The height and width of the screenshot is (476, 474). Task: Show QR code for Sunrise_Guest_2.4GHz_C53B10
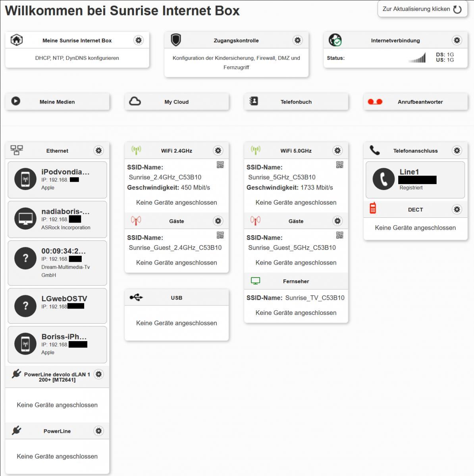(x=220, y=235)
